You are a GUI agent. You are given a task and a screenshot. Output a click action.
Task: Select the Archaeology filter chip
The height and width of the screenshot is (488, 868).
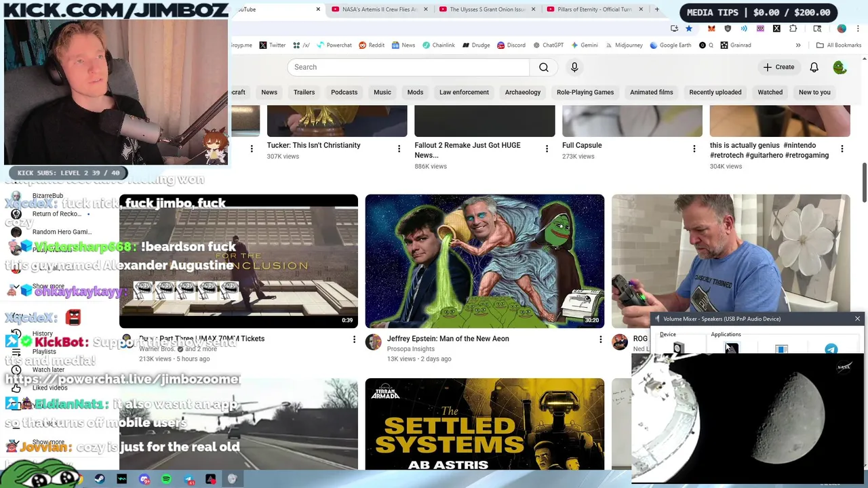(x=523, y=92)
